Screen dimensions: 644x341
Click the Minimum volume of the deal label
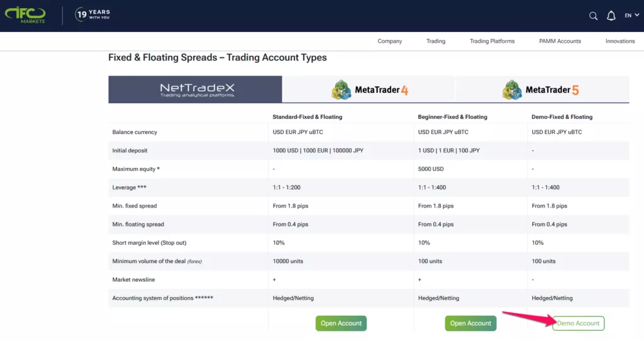[x=157, y=261]
